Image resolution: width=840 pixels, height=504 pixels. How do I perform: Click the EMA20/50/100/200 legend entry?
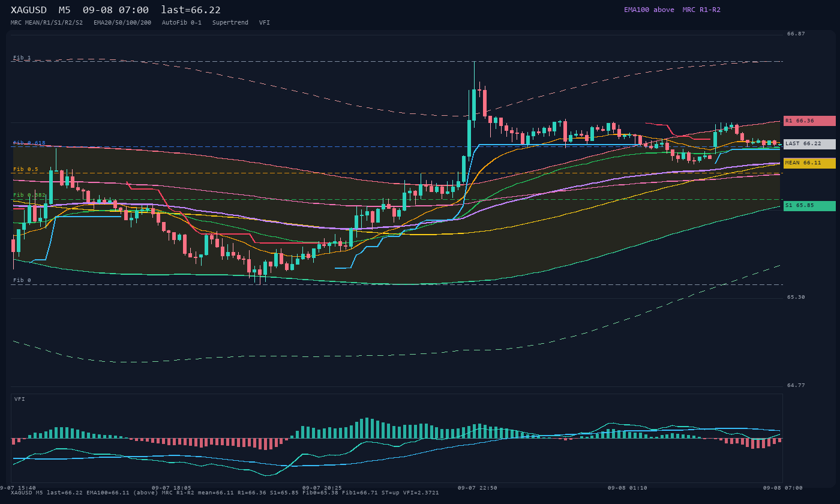click(x=122, y=23)
